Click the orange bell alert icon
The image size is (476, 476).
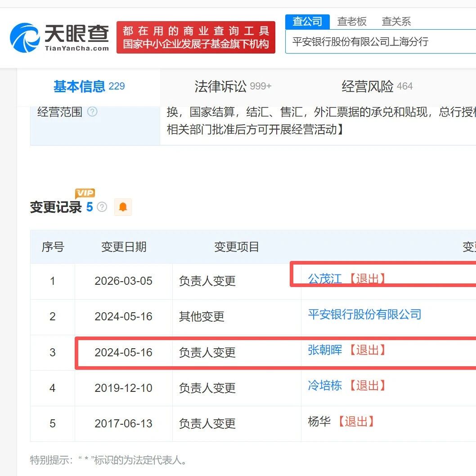point(123,207)
